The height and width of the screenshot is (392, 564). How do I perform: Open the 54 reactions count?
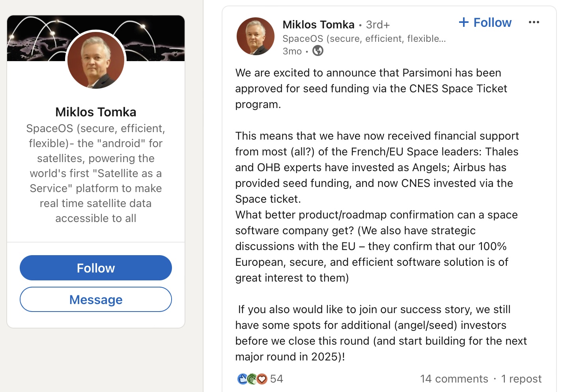click(x=276, y=379)
